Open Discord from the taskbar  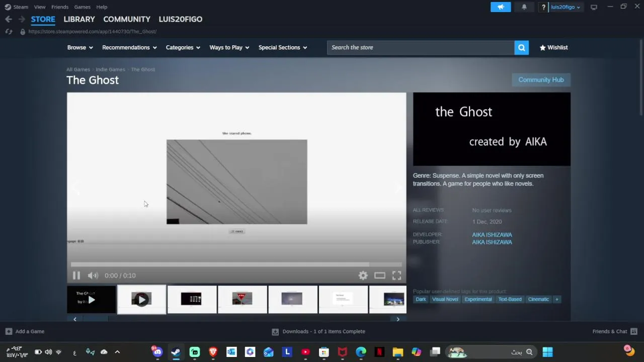pyautogui.click(x=157, y=352)
